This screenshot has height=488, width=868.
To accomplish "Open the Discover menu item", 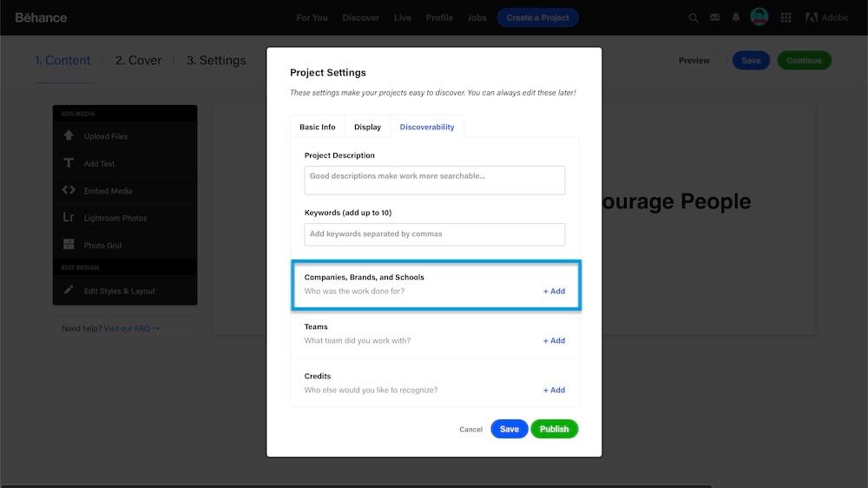I will (x=360, y=17).
